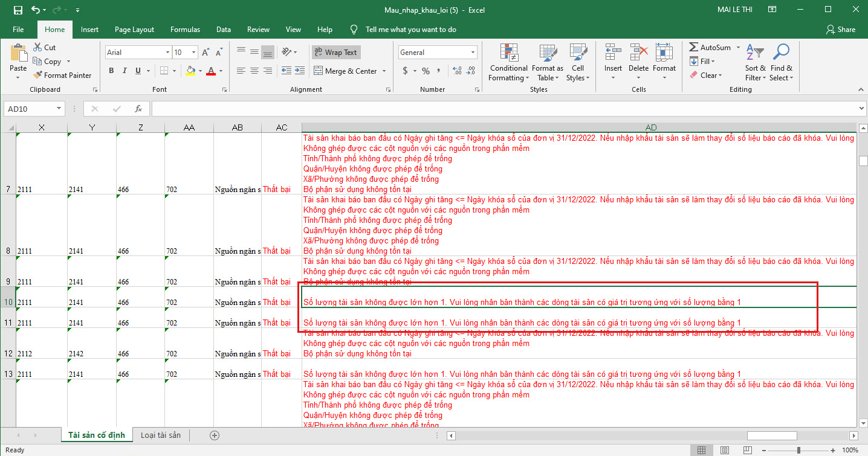Click inside the formula bar input
The height and width of the screenshot is (456, 868).
[502, 109]
